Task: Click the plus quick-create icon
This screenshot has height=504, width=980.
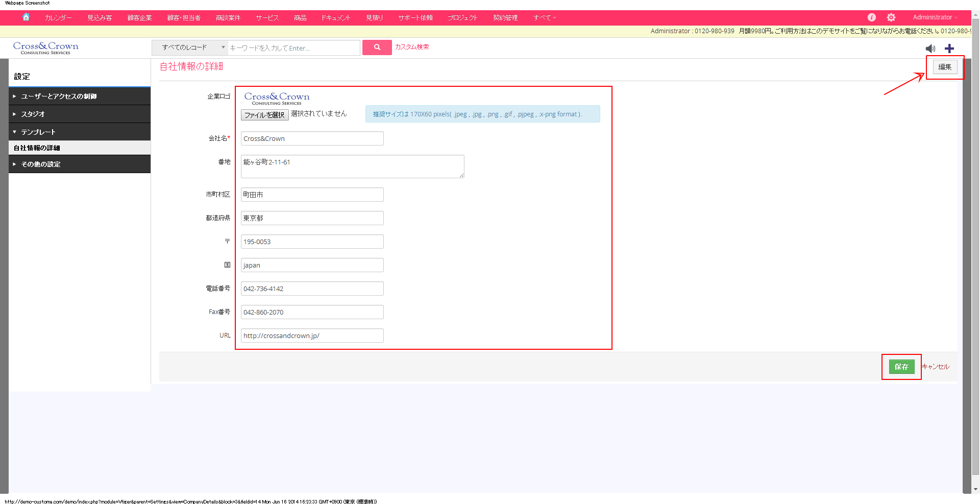Action: pos(949,49)
